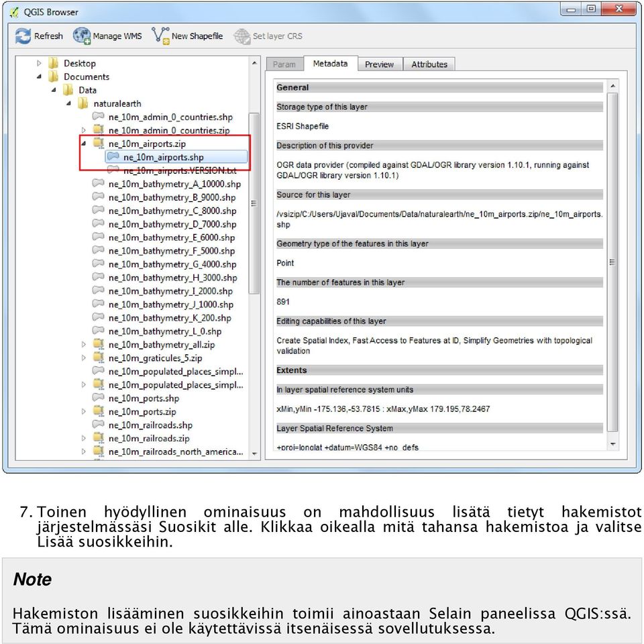Click the ne_10m_airports.zip archive icon
The image size is (644, 644).
[99, 144]
